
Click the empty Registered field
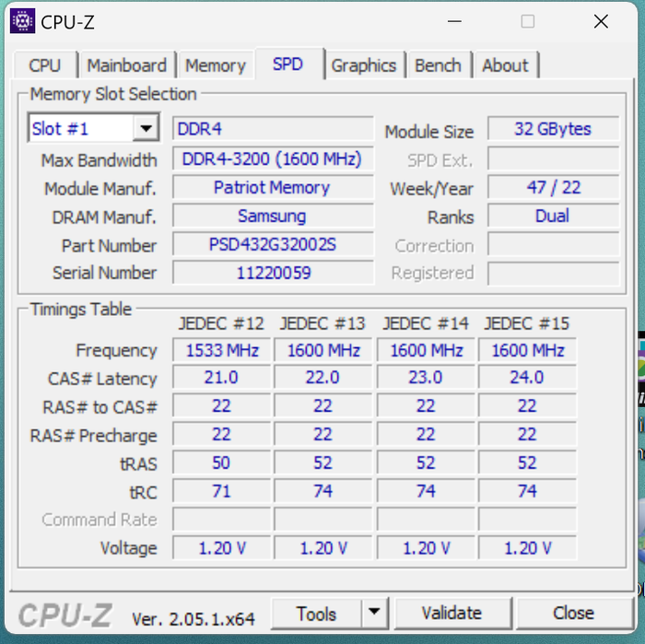553,273
